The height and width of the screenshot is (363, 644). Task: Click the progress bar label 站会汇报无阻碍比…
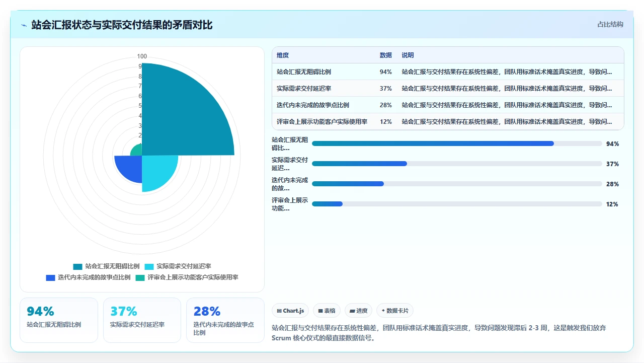click(x=290, y=143)
